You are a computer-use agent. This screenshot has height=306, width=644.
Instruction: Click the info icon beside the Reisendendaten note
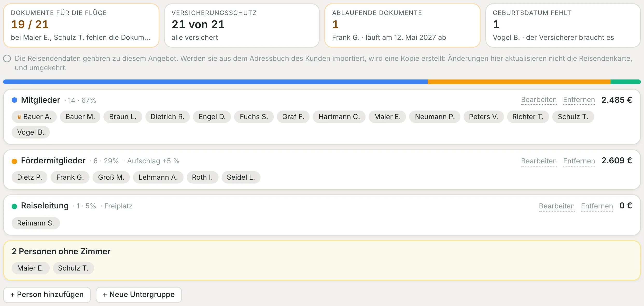tap(7, 59)
